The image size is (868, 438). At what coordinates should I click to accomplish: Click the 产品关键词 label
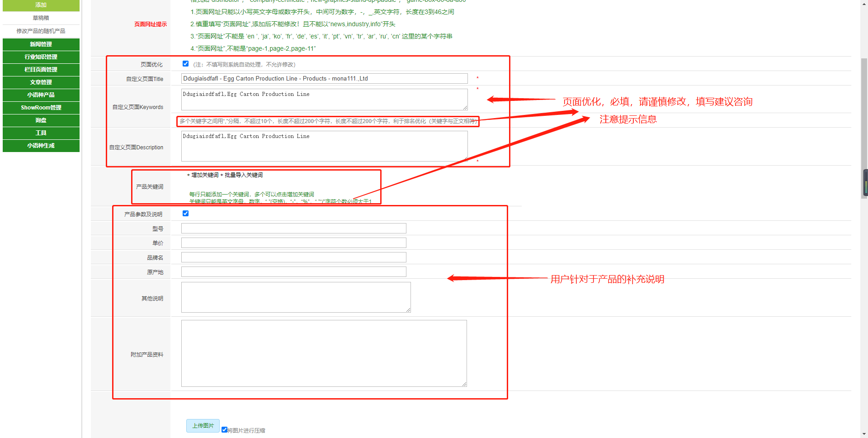(150, 187)
